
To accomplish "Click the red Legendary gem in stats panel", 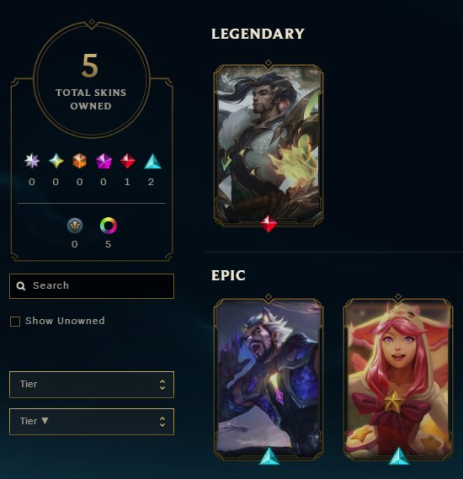I will (x=127, y=161).
